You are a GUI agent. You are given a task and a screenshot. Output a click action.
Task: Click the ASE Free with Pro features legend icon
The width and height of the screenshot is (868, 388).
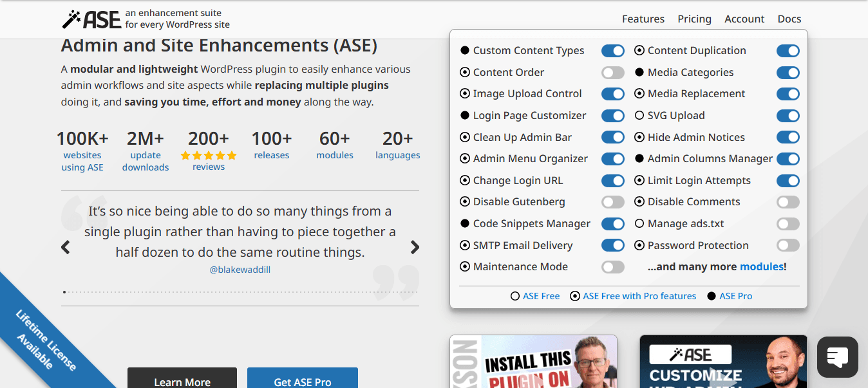574,296
